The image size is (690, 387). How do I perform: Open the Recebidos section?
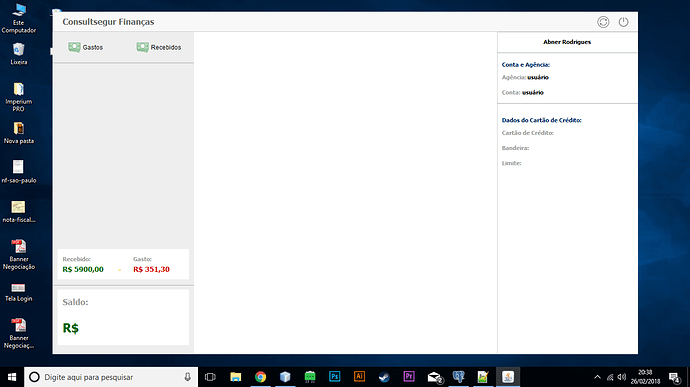click(158, 47)
